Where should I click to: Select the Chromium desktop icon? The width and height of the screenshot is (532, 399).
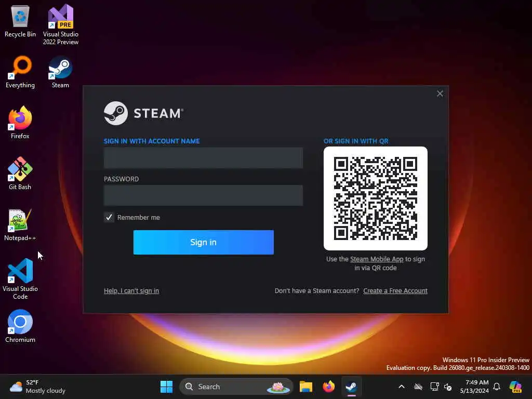20,326
